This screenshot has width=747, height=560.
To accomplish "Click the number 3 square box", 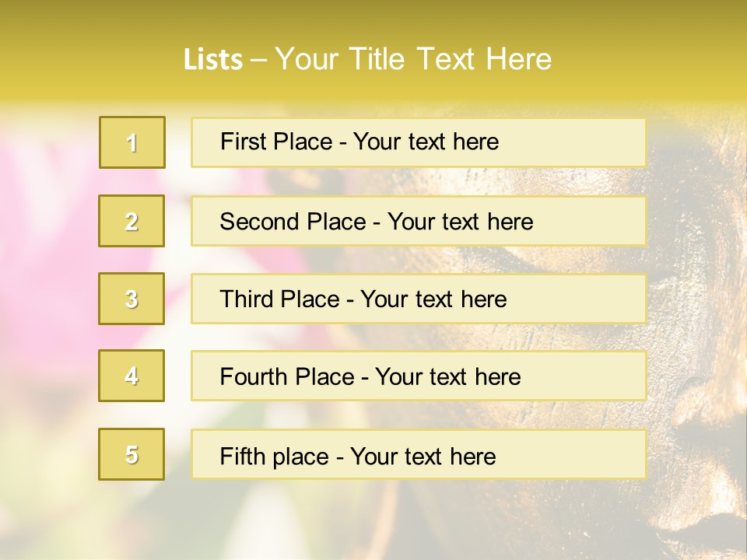I will (132, 299).
